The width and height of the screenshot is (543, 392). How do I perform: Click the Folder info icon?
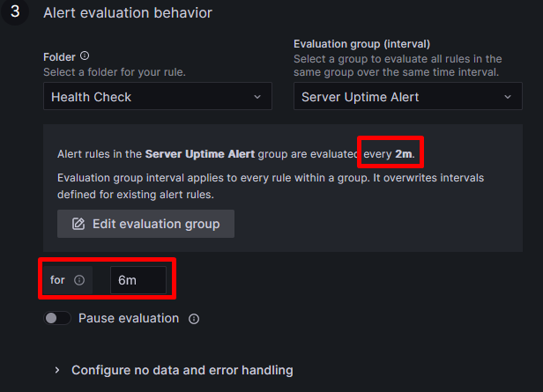click(85, 55)
